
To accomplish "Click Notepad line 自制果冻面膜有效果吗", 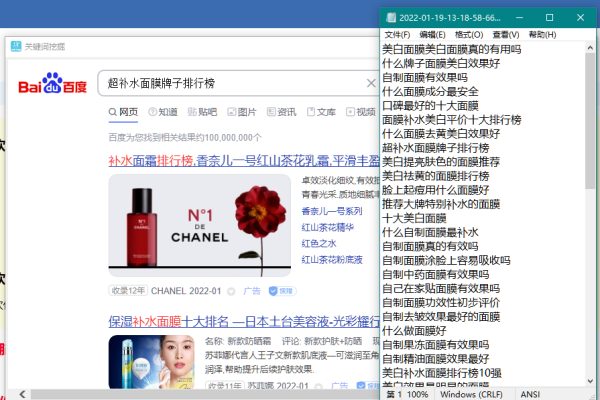I will click(x=435, y=345).
